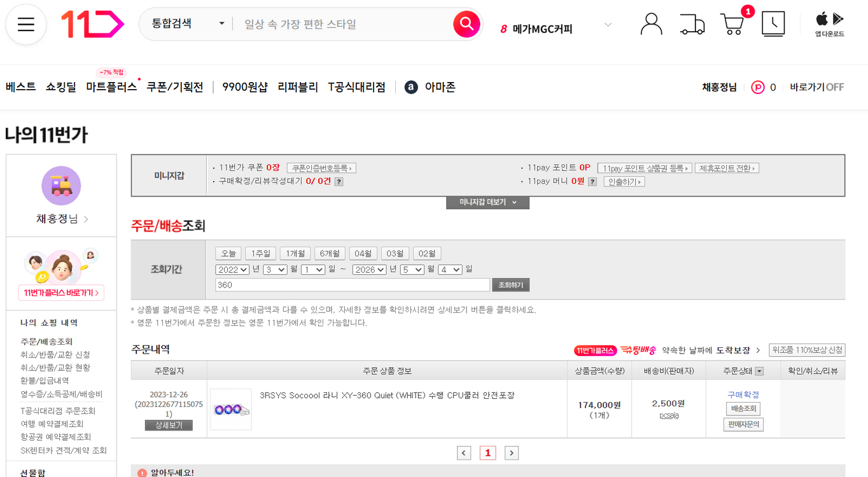Go to next page arrow
Screen dimensions: 868x477
512,453
